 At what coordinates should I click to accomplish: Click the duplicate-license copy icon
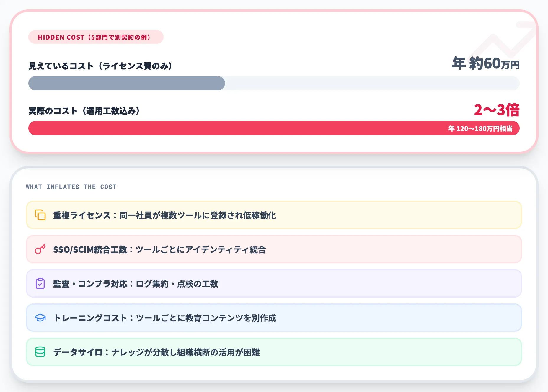click(x=40, y=215)
